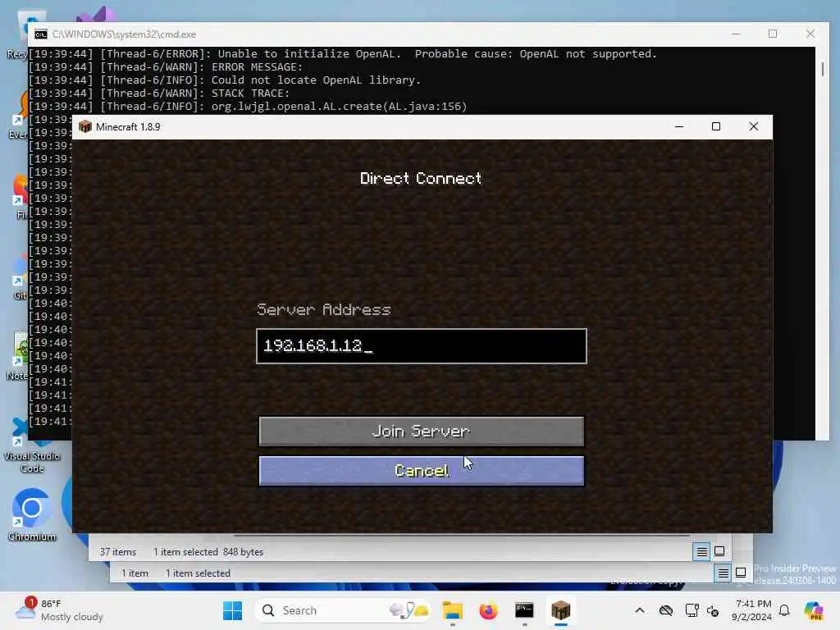This screenshot has height=630, width=840.
Task: Launch Firefox from the taskbar
Action: pyautogui.click(x=488, y=610)
